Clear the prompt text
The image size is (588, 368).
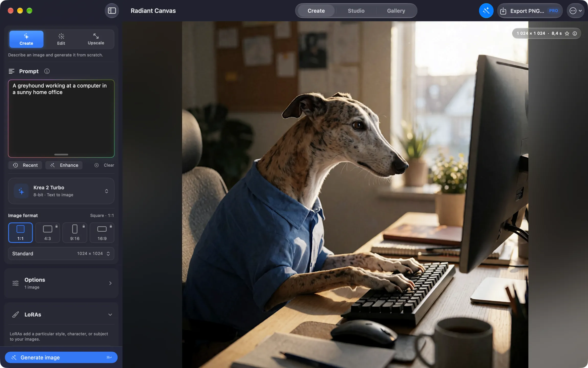(x=104, y=165)
